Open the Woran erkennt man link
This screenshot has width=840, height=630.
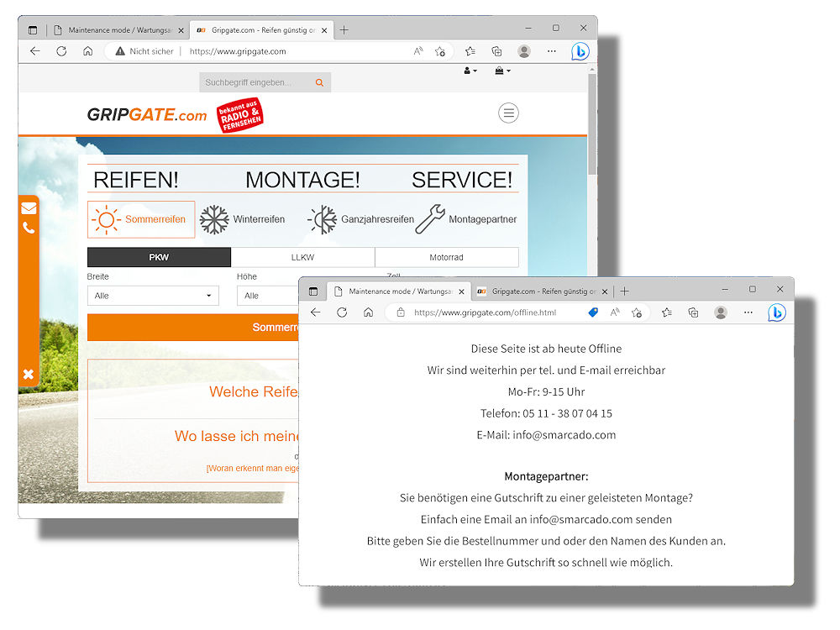[252, 468]
